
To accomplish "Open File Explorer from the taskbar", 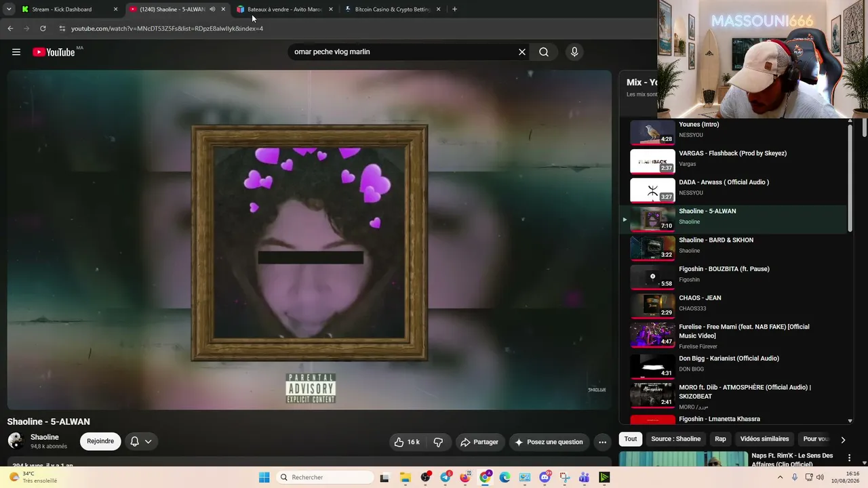I will coord(405,477).
